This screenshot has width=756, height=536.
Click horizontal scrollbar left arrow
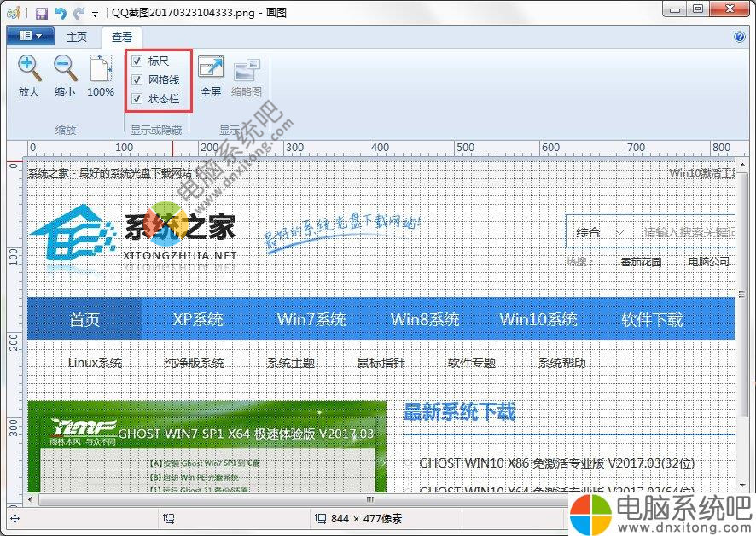pyautogui.click(x=31, y=498)
